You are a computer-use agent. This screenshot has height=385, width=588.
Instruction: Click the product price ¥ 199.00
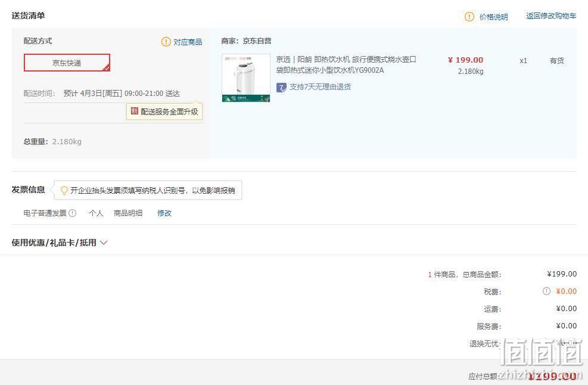tap(465, 60)
